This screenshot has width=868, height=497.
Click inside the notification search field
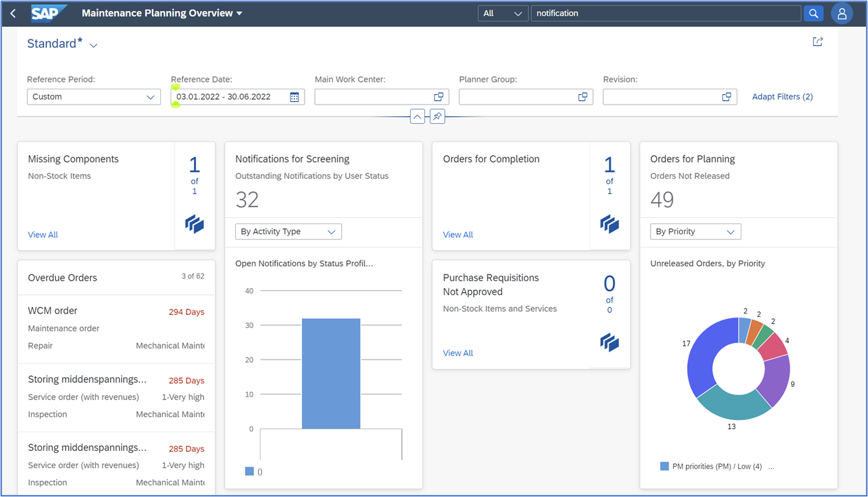[x=666, y=13]
